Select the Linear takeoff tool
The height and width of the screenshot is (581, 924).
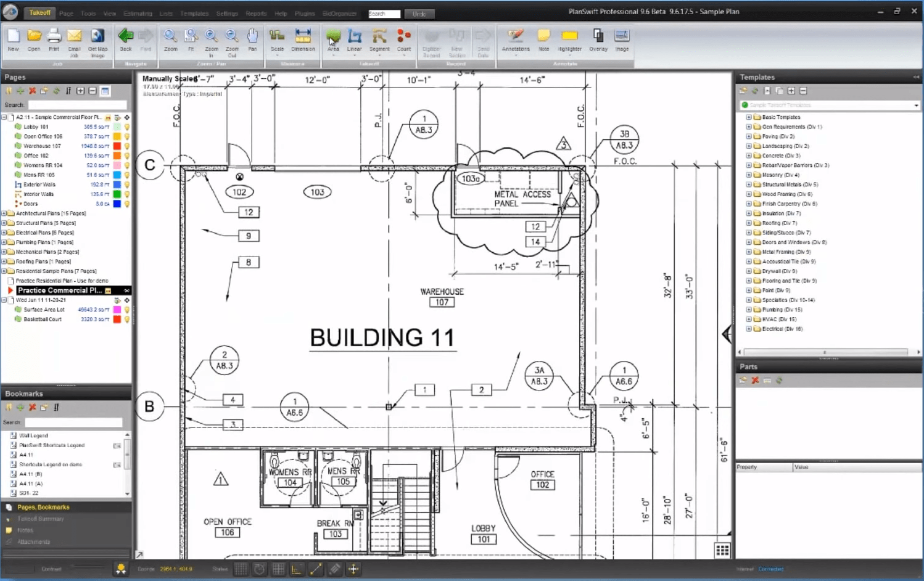(354, 40)
